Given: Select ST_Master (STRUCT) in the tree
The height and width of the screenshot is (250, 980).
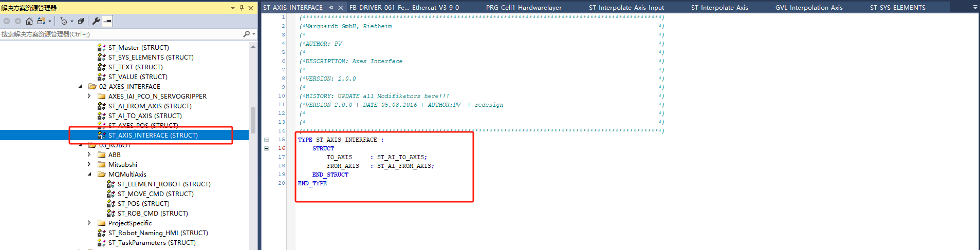Looking at the screenshot, I should click(138, 47).
